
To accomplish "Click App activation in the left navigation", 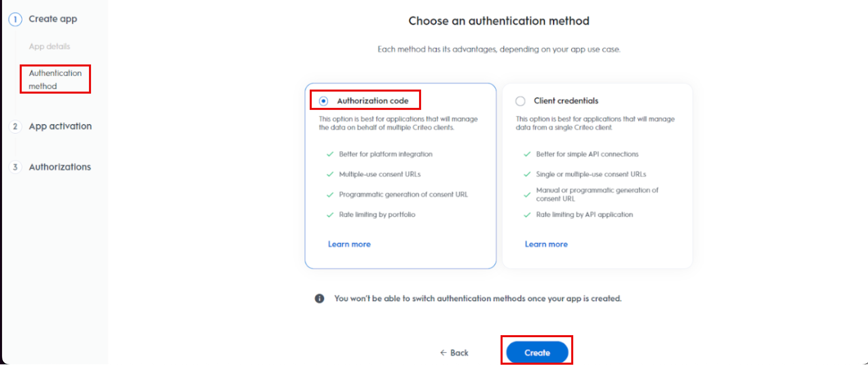I will coord(60,126).
